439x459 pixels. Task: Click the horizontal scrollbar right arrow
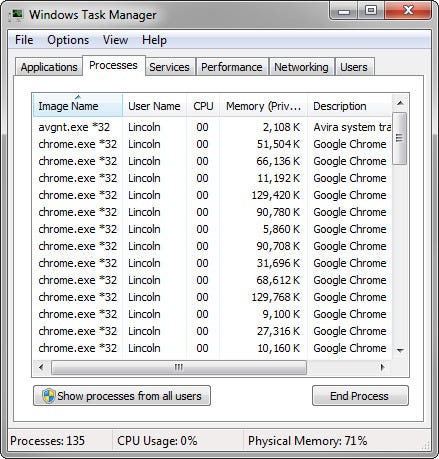tap(382, 367)
